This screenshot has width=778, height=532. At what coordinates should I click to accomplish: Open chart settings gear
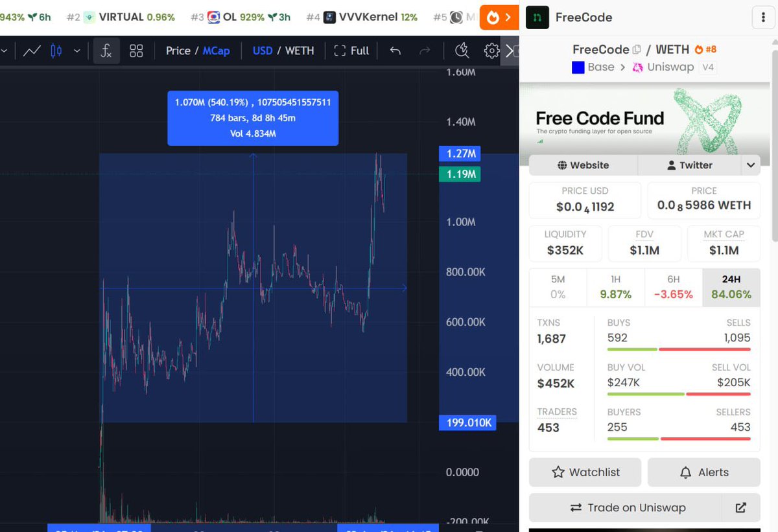491,51
